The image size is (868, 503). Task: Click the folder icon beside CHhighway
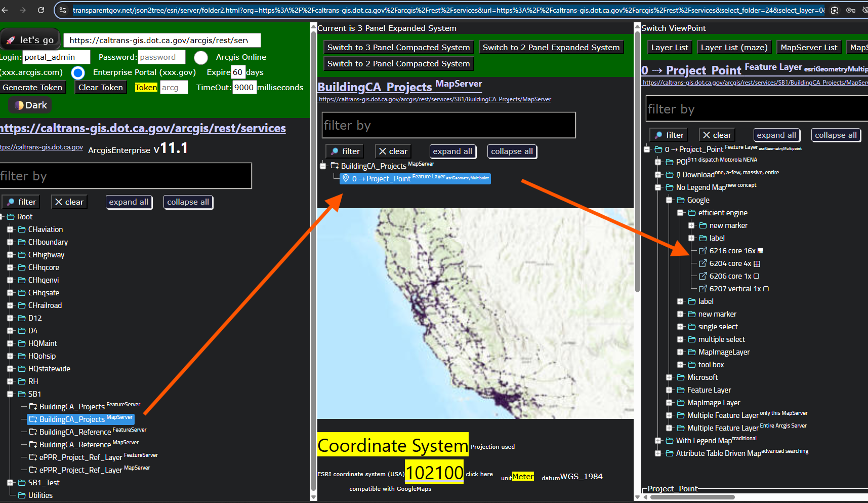[x=22, y=255]
